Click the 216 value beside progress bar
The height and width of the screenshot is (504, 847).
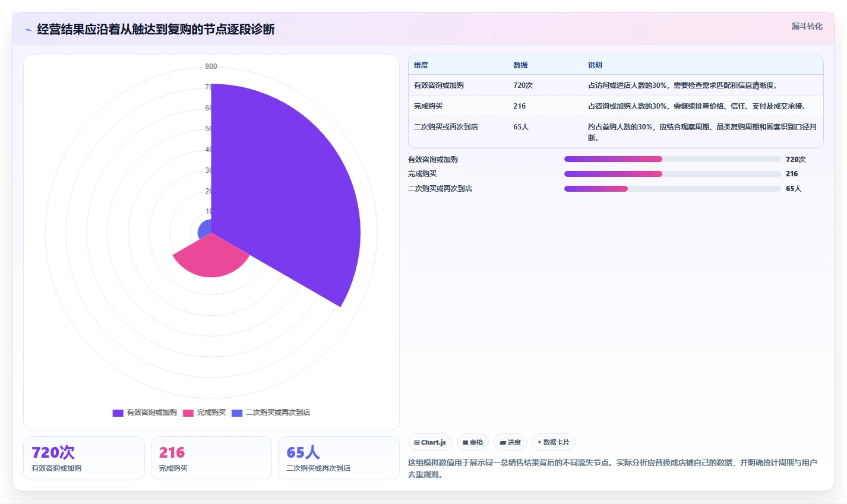click(x=792, y=174)
